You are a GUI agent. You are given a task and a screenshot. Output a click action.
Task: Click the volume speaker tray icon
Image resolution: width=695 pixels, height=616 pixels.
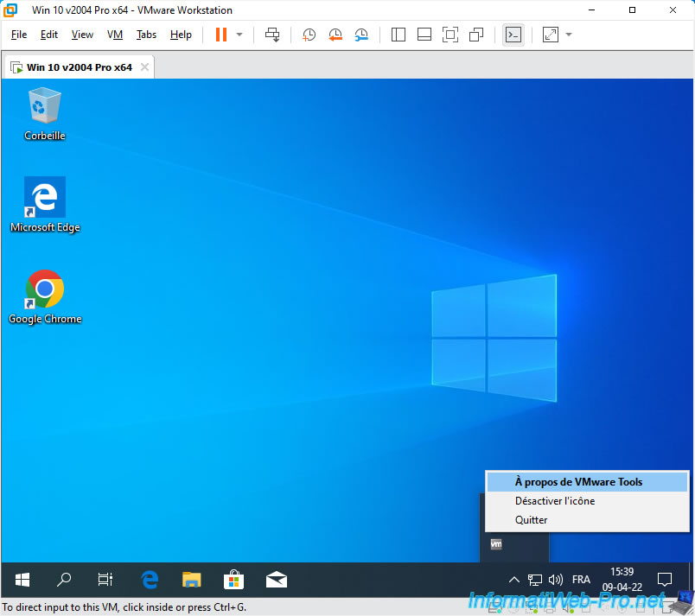click(555, 580)
